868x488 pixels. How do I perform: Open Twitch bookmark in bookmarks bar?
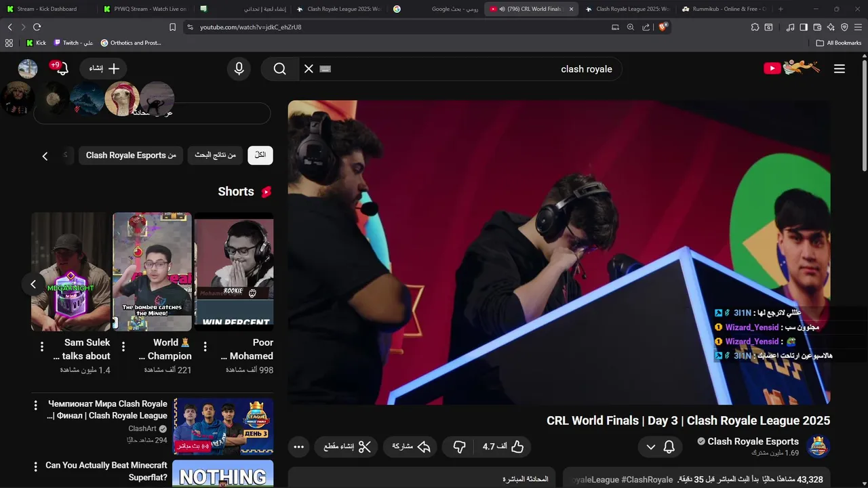73,43
